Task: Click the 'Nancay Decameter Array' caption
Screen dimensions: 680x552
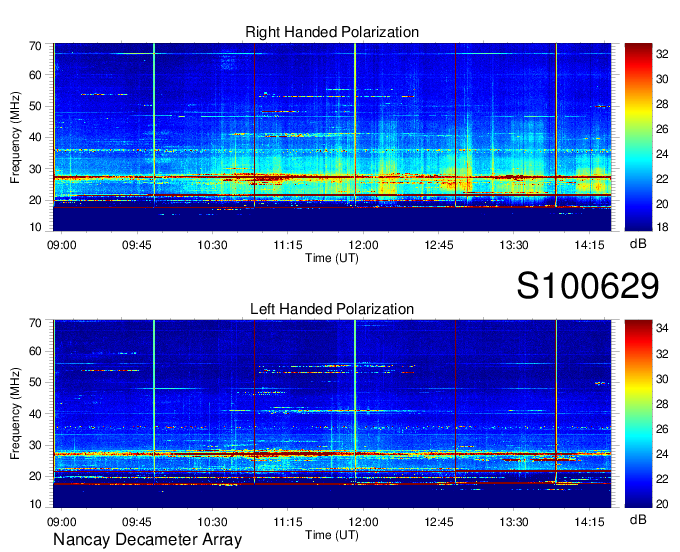Action: pyautogui.click(x=147, y=539)
